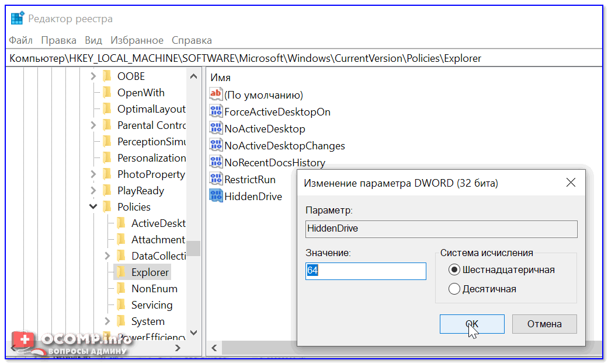
Task: Expand the OOBE tree node
Action: (93, 76)
